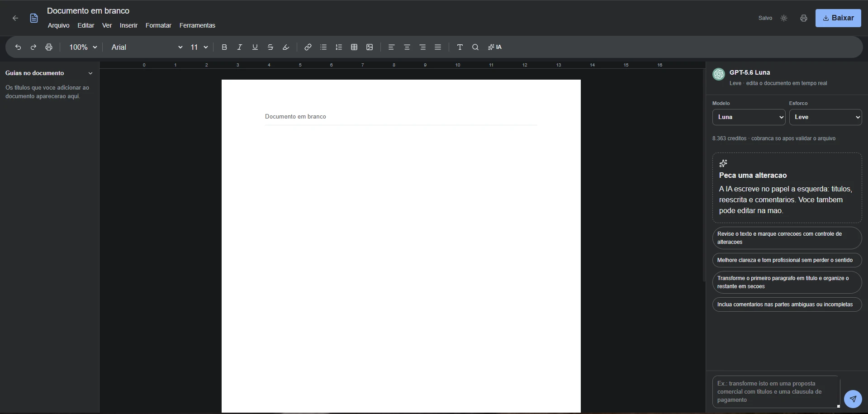The height and width of the screenshot is (414, 868).
Task: Click the header print icon
Action: pos(804,18)
